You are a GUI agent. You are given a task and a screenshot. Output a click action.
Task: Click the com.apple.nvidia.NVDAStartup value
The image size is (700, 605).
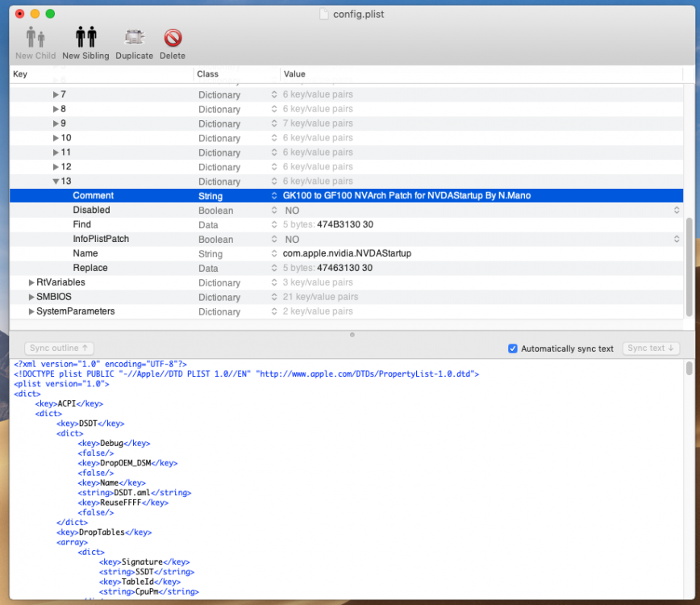[347, 253]
